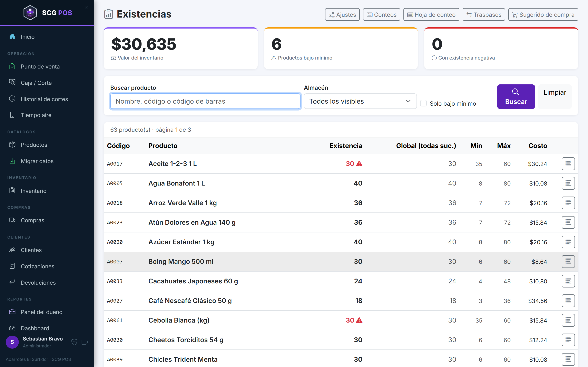Click the SCG POS logo icon
The image size is (588, 367).
30,12
